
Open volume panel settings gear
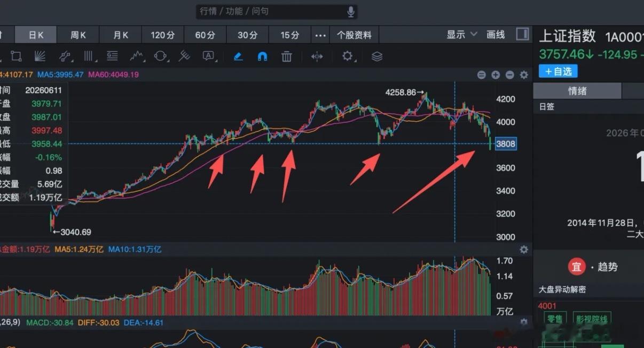click(524, 250)
